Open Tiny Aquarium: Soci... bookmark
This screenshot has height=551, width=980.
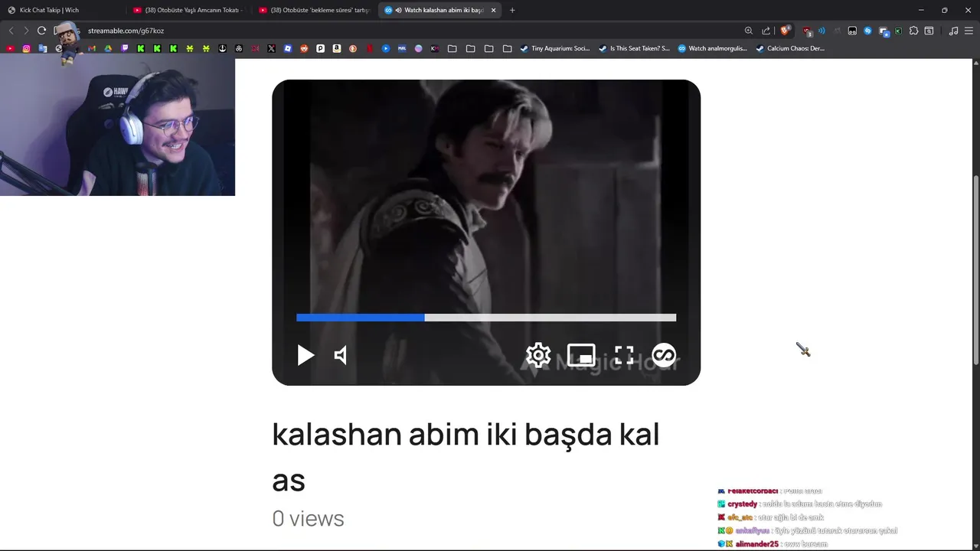pyautogui.click(x=555, y=48)
